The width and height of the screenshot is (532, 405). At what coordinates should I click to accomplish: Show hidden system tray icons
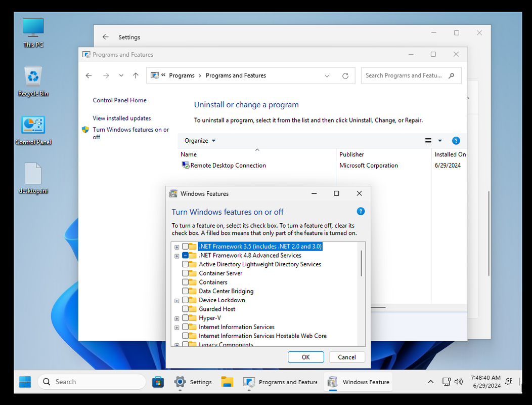(x=430, y=382)
